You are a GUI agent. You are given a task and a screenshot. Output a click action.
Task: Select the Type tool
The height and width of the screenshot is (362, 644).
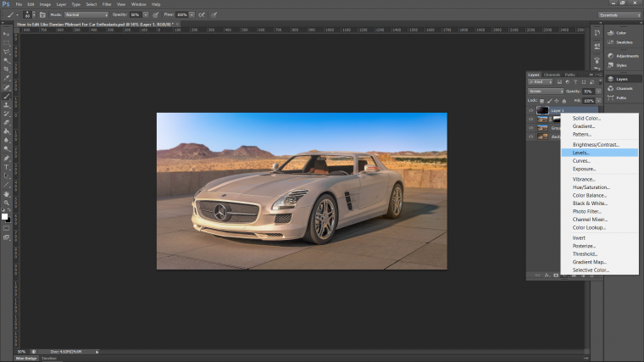[x=6, y=167]
